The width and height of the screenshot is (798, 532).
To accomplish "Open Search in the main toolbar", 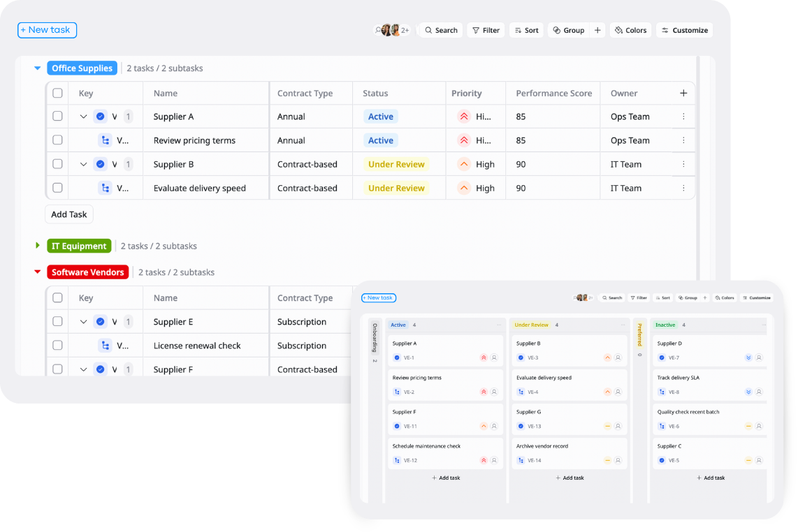I will tap(441, 31).
